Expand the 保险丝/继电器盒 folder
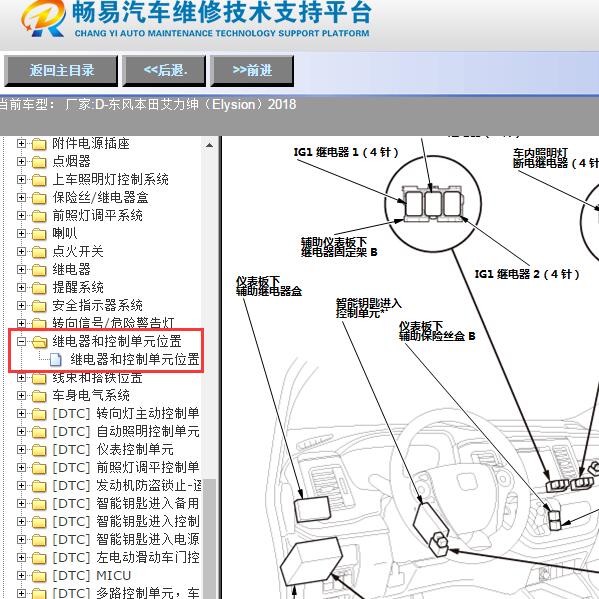Image resolution: width=599 pixels, height=599 pixels. pos(21,198)
